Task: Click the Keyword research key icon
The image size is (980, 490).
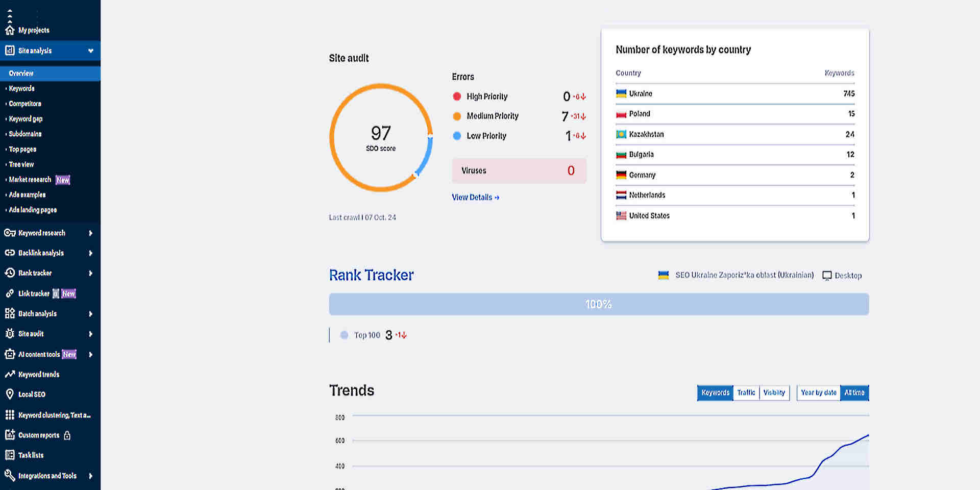Action: tap(10, 233)
